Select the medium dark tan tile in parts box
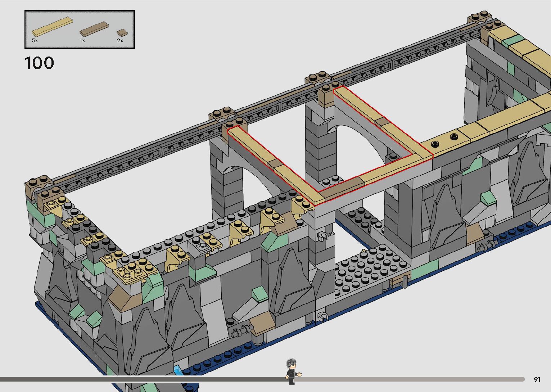This screenshot has width=551, height=392. pos(94,28)
